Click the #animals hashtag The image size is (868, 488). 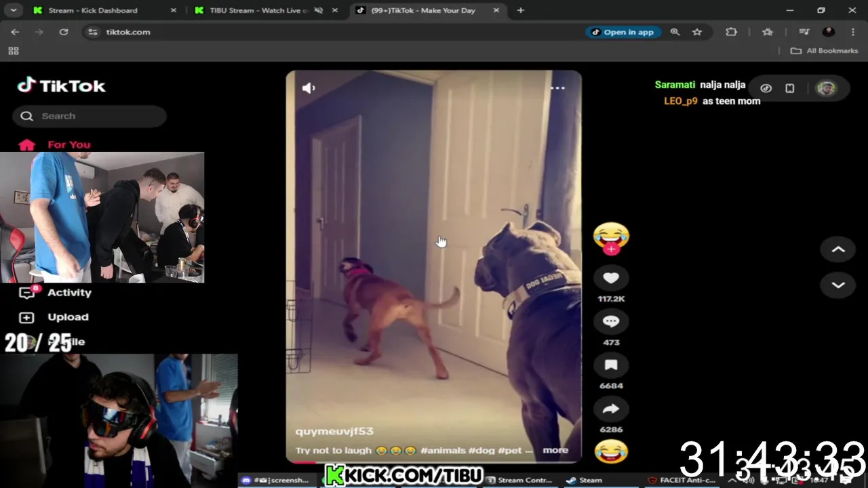click(443, 450)
